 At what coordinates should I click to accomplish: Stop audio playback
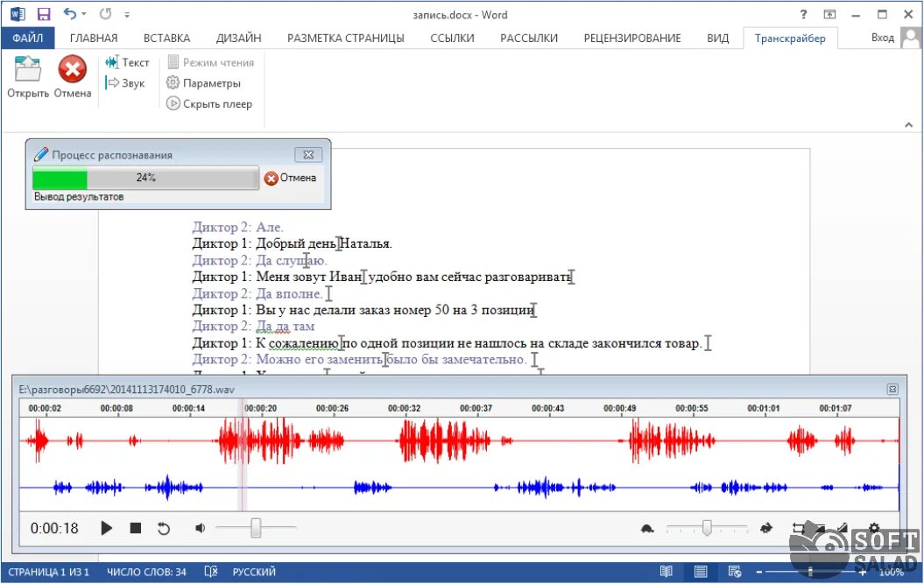point(136,528)
